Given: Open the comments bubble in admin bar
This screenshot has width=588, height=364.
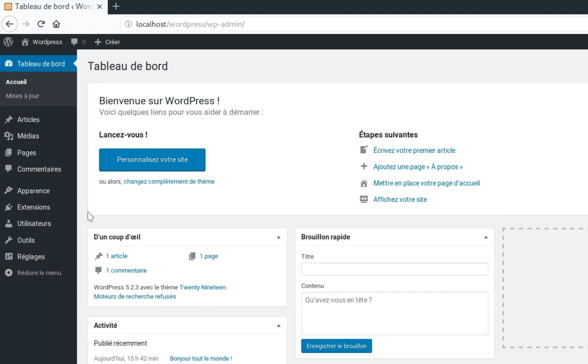Looking at the screenshot, I should [x=74, y=42].
